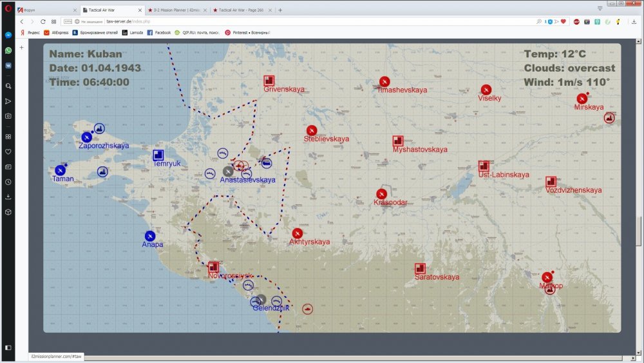This screenshot has width=644, height=363.
Task: Open the VK sidebar panel
Action: click(8, 64)
